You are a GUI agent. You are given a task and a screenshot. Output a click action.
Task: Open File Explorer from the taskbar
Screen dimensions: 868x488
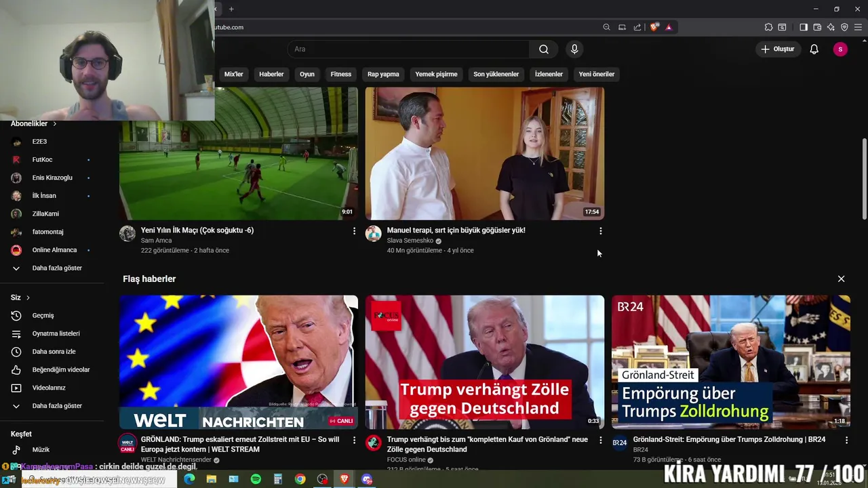(212, 479)
